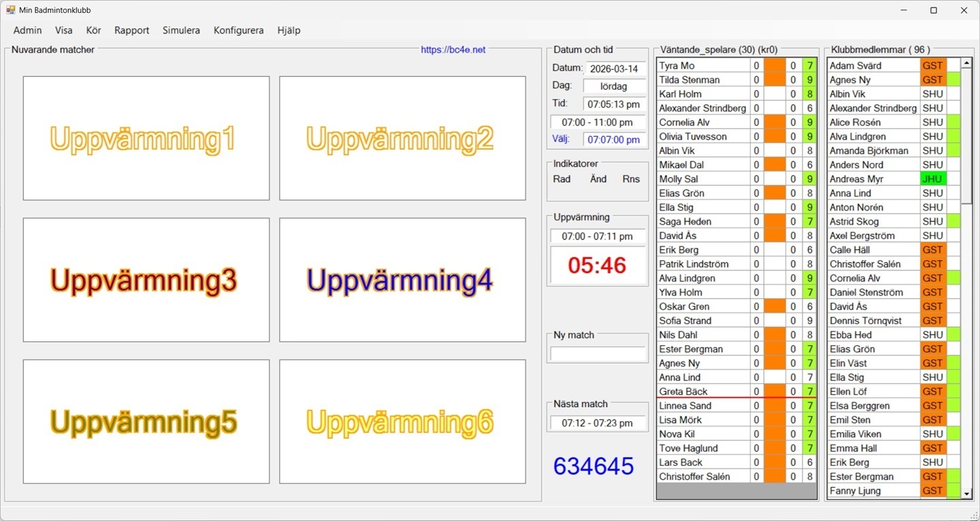Click club members scrollbar down arrow
The height and width of the screenshot is (521, 980).
click(966, 493)
